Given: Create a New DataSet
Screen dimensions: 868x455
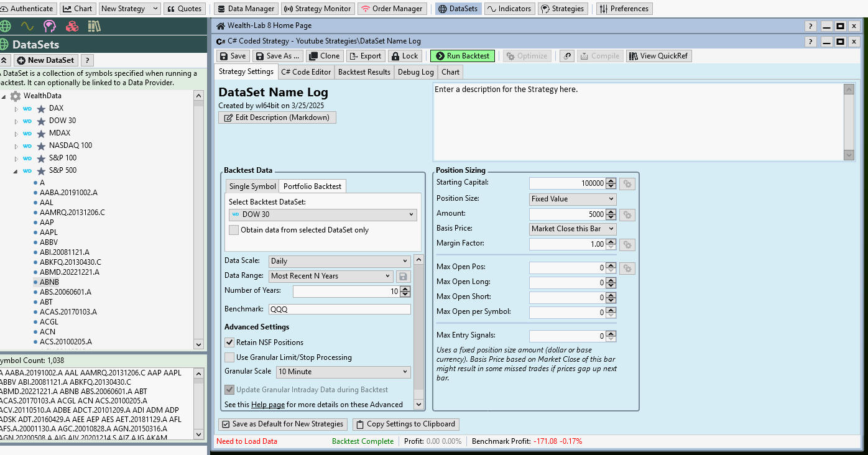Looking at the screenshot, I should click(45, 60).
